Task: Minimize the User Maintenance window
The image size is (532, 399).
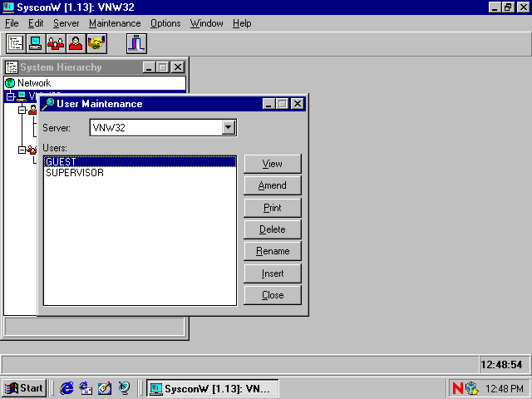Action: (x=268, y=104)
